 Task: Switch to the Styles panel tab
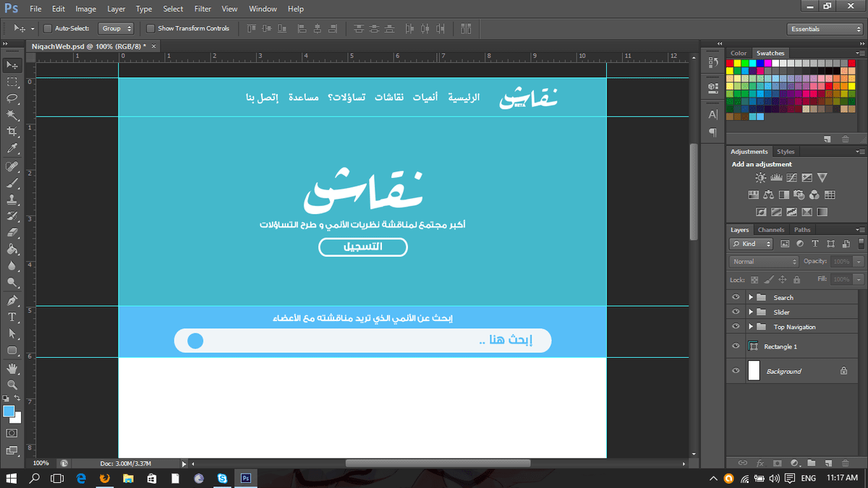786,152
